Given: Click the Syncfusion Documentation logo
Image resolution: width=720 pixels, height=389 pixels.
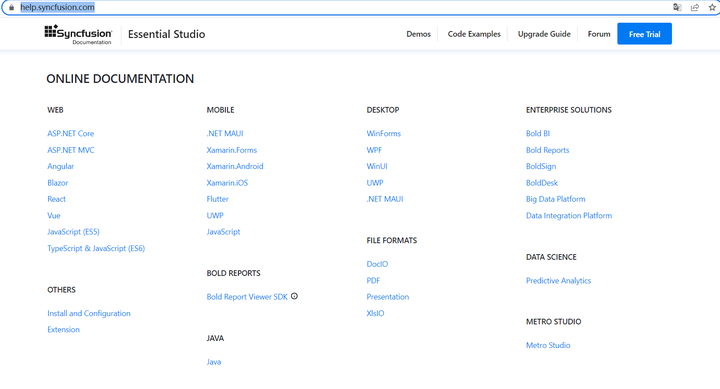Looking at the screenshot, I should [x=78, y=34].
